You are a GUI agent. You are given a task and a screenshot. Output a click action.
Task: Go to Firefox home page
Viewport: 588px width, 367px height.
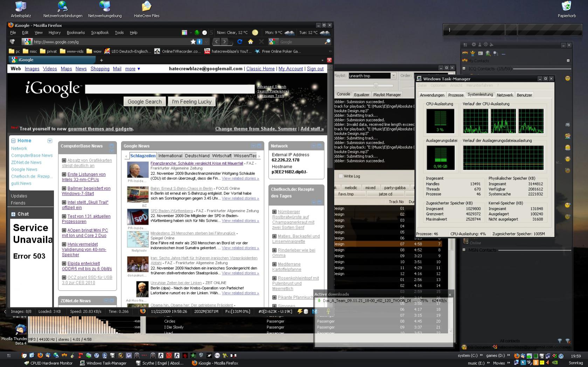[250, 42]
